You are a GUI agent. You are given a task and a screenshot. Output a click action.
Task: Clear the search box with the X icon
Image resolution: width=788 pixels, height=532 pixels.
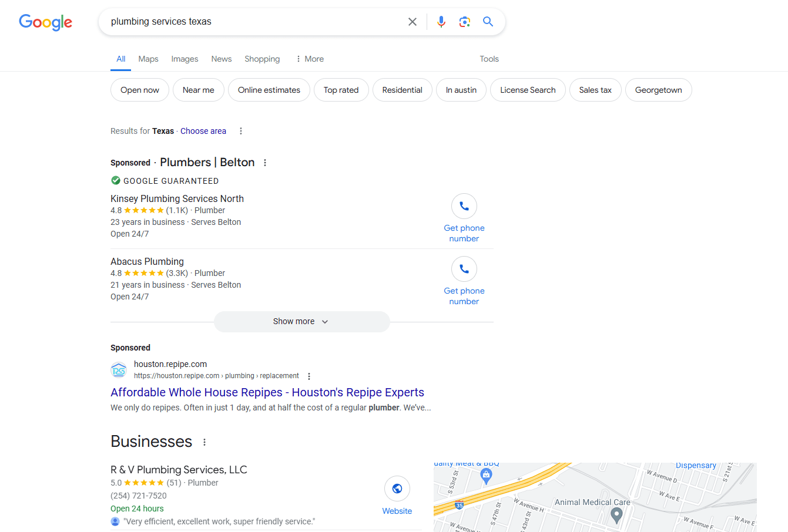pos(413,22)
